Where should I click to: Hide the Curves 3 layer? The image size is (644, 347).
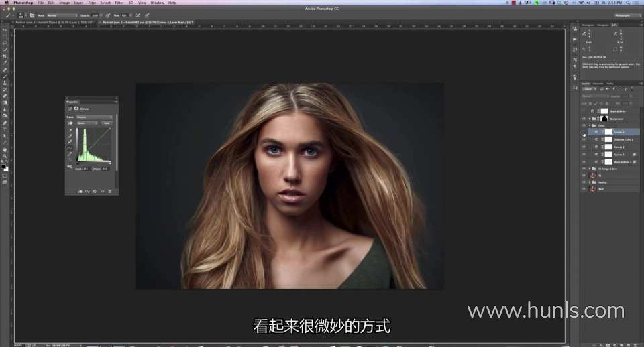point(584,147)
